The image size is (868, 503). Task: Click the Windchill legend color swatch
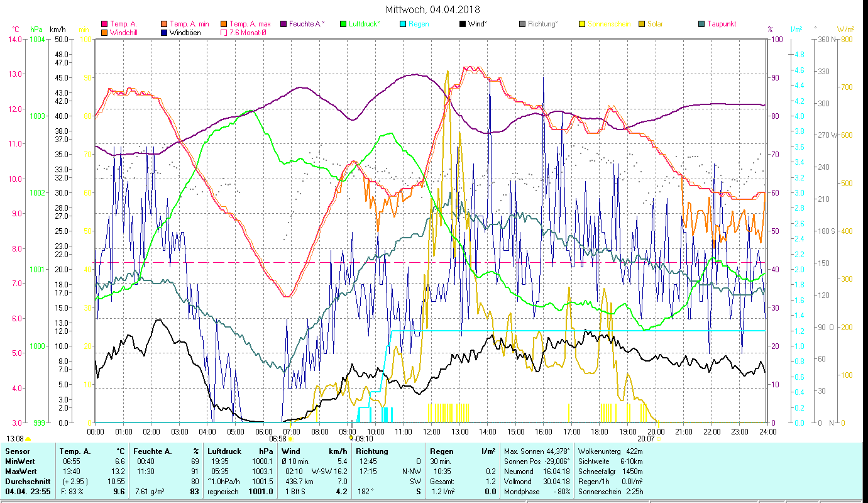coord(104,32)
